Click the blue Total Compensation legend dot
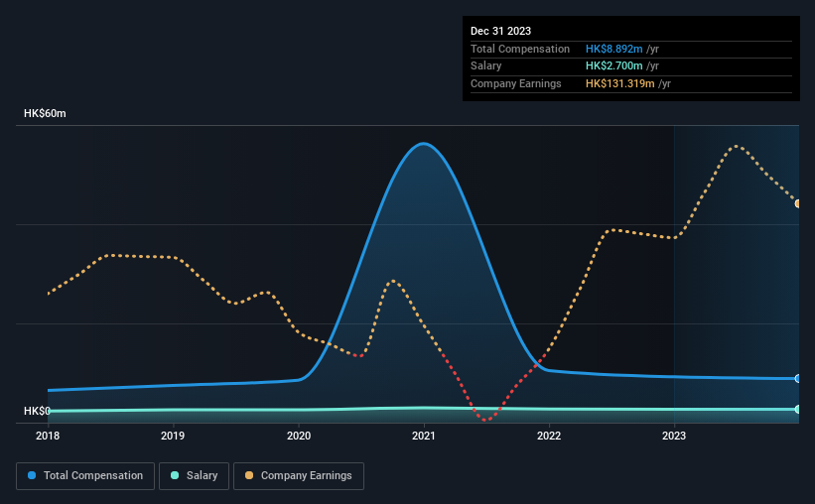 [x=32, y=475]
